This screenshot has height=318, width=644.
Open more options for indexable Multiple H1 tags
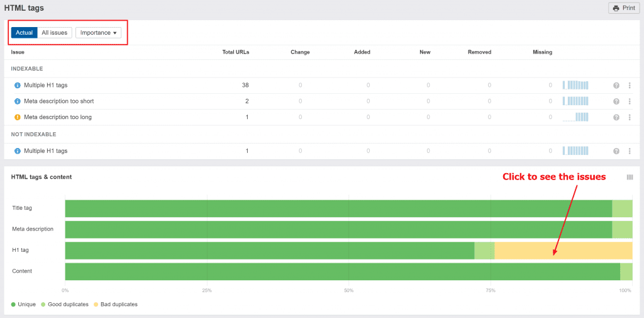(x=629, y=85)
